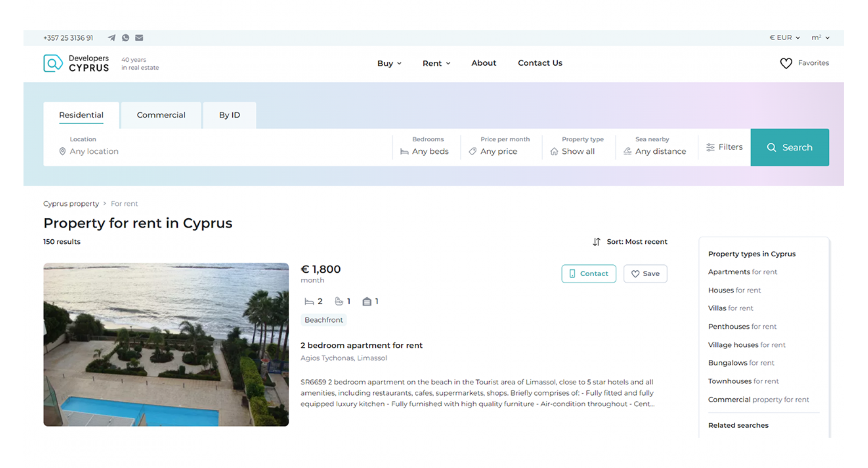
Task: Click the WhatsApp icon in top bar
Action: 125,38
